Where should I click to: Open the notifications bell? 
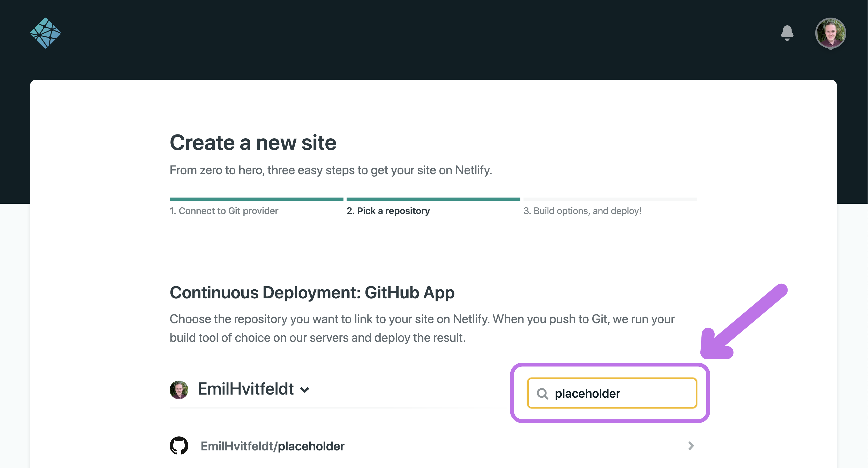pos(787,33)
